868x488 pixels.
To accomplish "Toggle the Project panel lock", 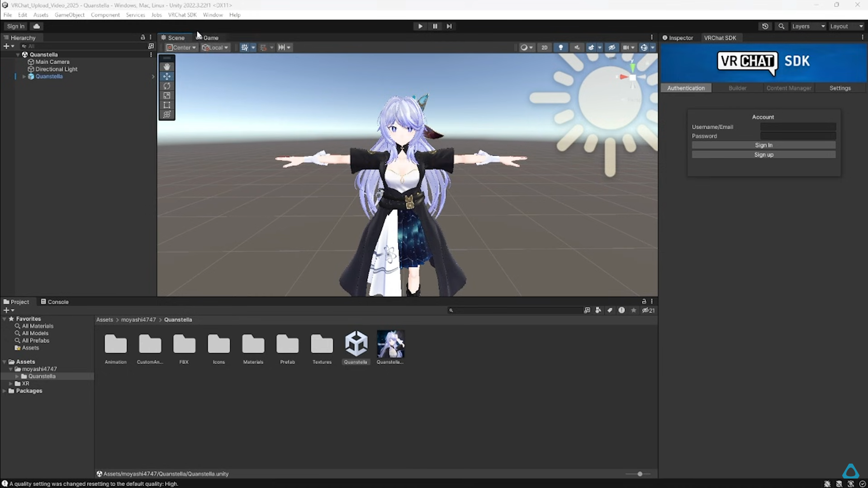I will coord(644,302).
